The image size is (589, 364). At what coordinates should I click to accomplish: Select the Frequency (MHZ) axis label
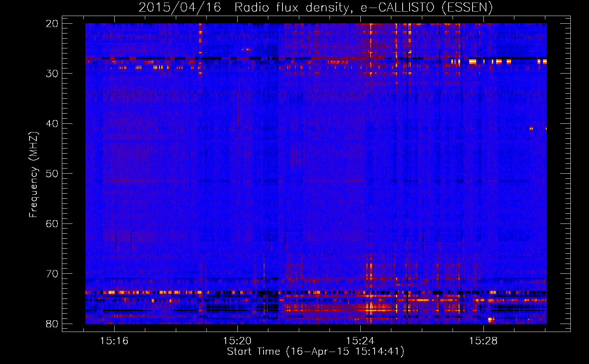click(33, 175)
